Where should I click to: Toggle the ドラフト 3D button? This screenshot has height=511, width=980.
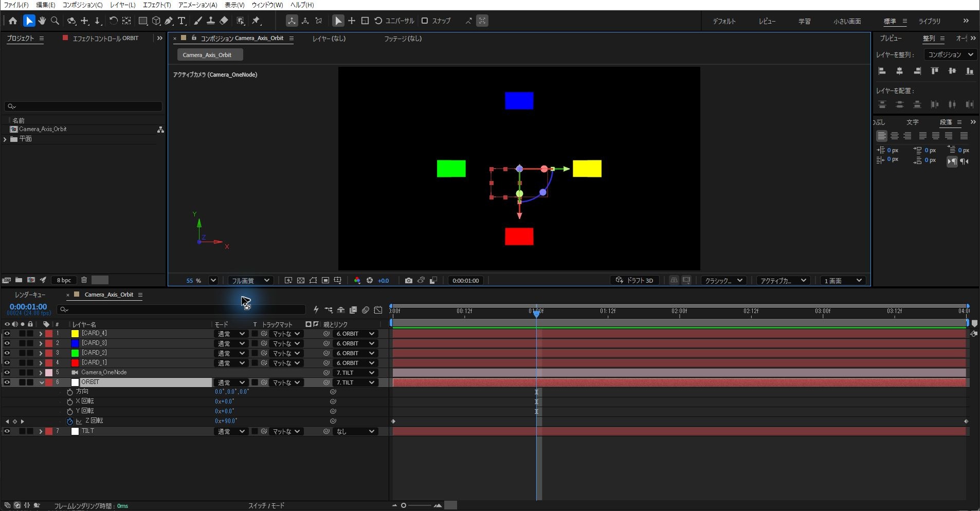click(x=635, y=280)
